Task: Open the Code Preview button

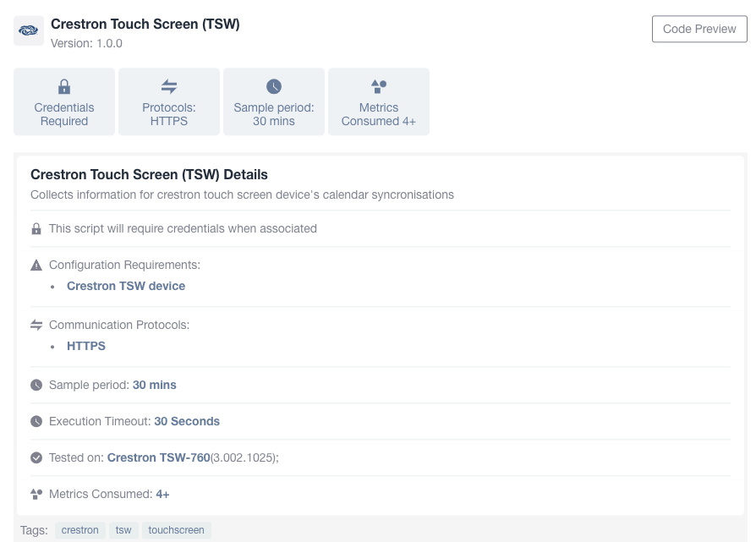Action: click(x=699, y=29)
